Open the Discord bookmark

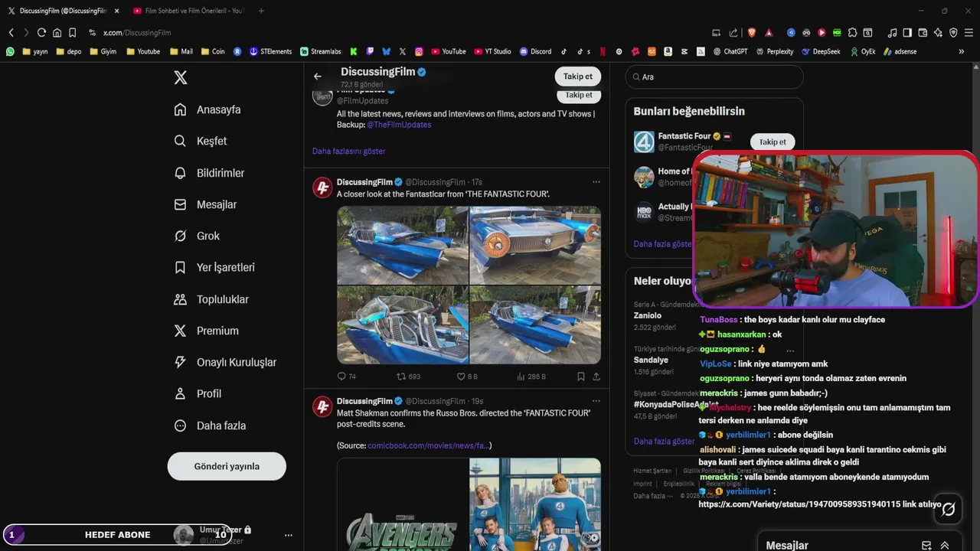tap(535, 51)
